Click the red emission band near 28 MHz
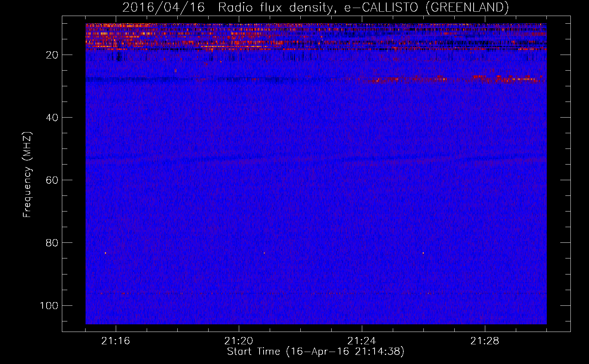 click(451, 79)
